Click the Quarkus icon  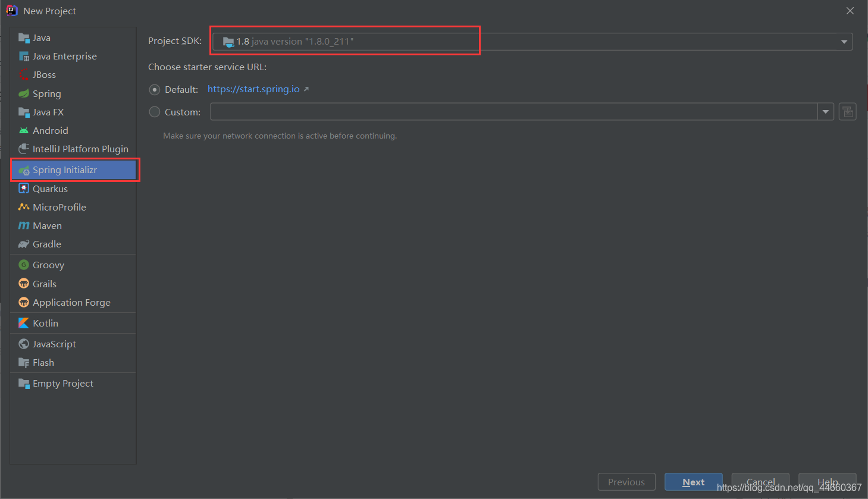(24, 189)
